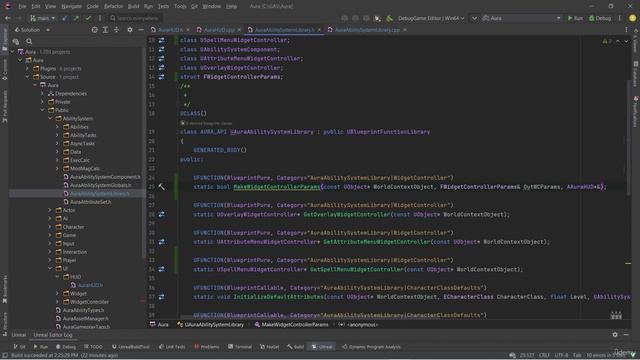640x360 pixels.
Task: Click the MakeWidgetControllerParams breadcrumb
Action: [291, 325]
